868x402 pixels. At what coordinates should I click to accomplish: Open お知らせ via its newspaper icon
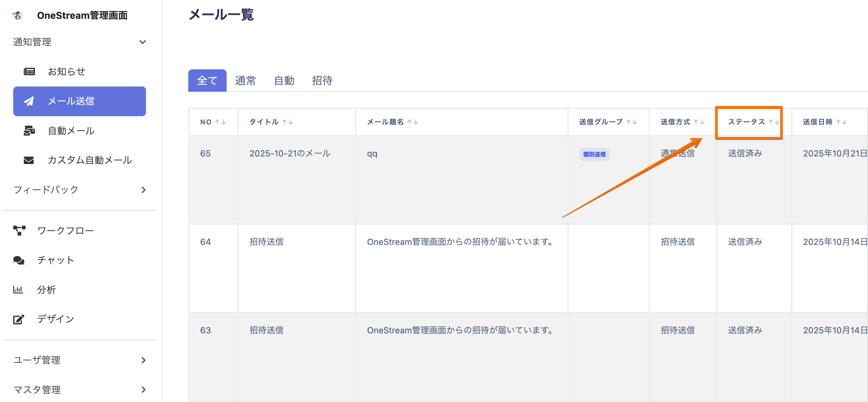pyautogui.click(x=29, y=71)
